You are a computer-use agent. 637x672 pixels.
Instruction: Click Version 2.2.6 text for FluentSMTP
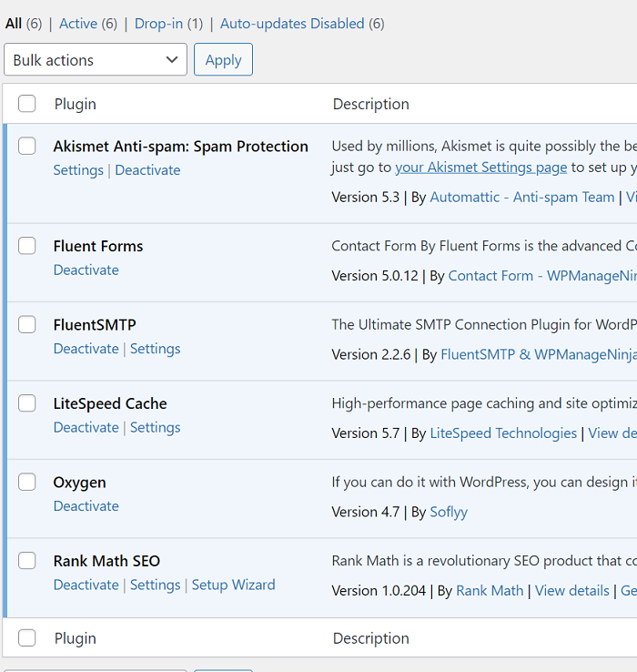(371, 354)
